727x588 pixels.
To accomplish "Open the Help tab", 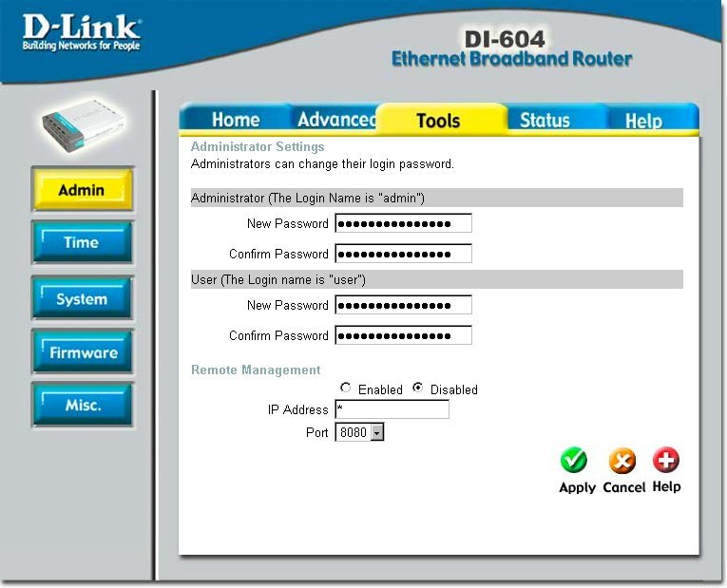I will point(643,121).
